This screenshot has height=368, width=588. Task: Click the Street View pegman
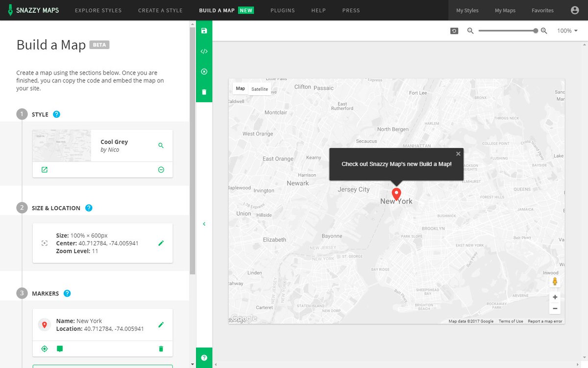[x=555, y=282]
